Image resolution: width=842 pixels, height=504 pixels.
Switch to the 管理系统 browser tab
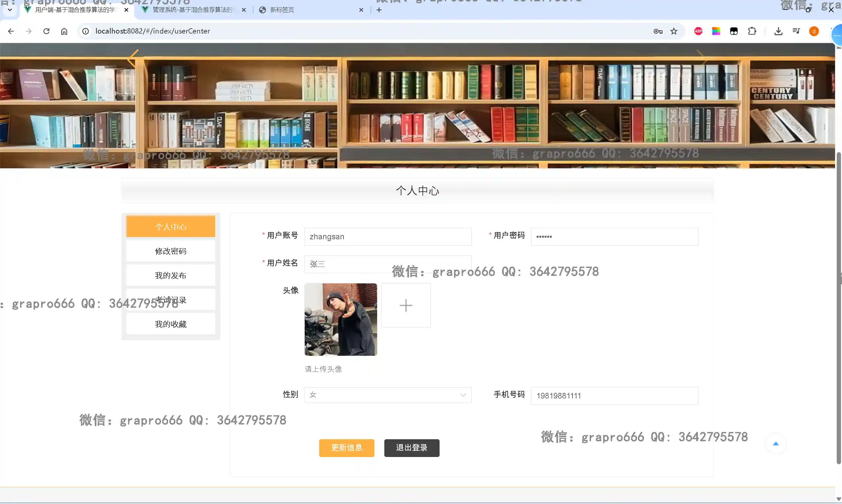pos(192,10)
